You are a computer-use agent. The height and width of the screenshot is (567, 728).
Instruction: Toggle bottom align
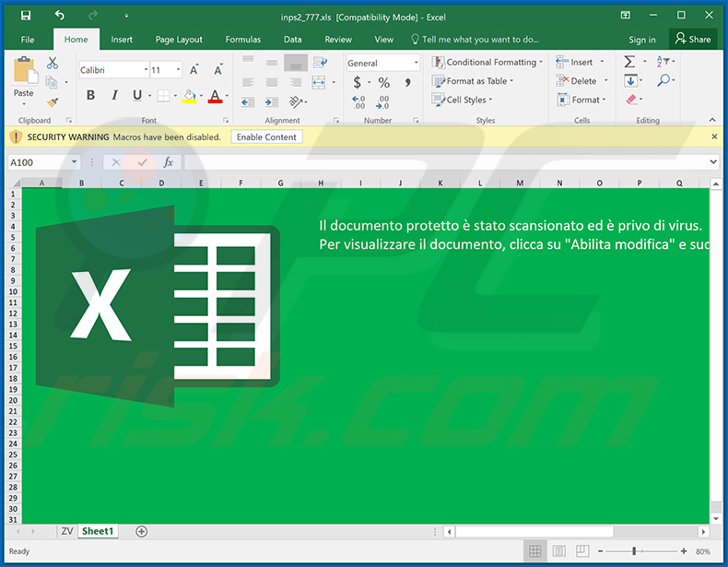[x=296, y=63]
